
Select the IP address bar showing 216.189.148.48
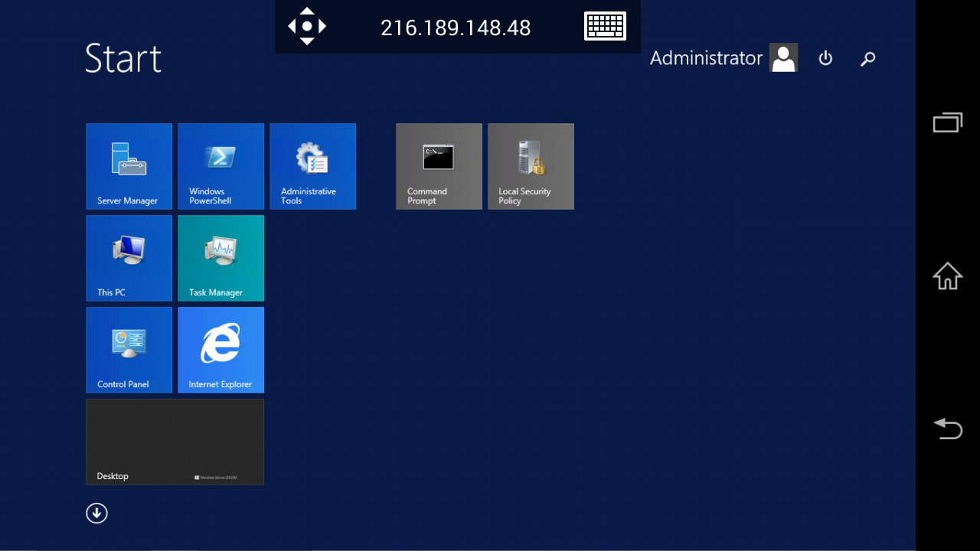click(456, 28)
